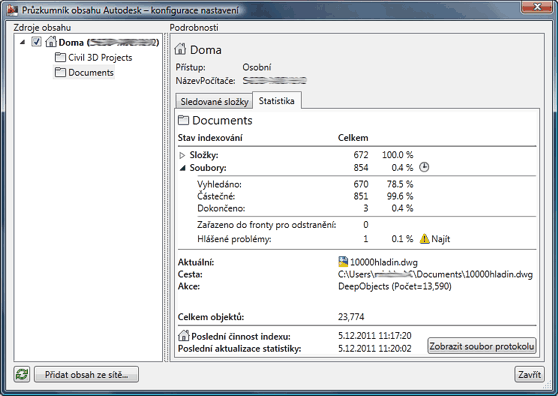Click the folder icon of Civil 3D Projects
The width and height of the screenshot is (558, 396).
tap(60, 57)
